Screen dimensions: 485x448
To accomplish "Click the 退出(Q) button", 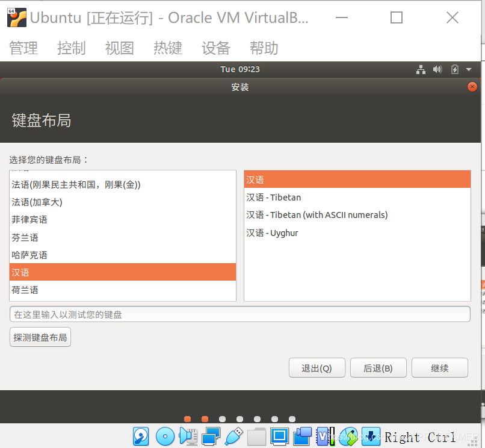I will 317,368.
